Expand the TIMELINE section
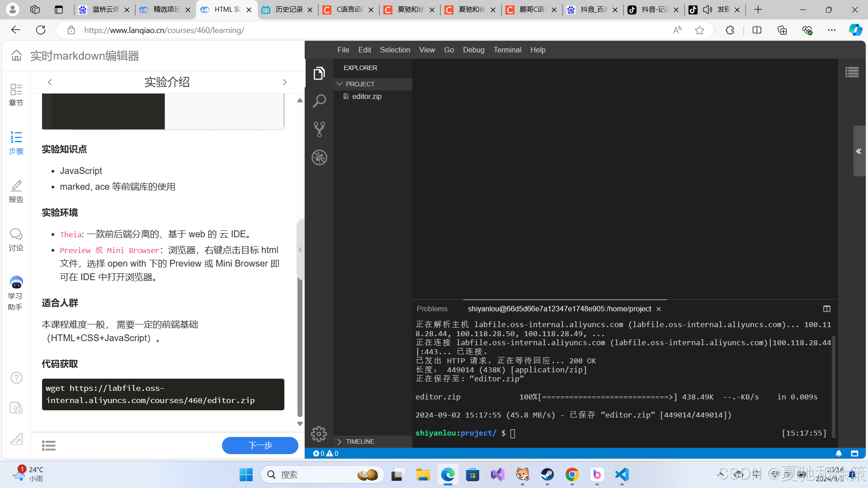 [340, 441]
